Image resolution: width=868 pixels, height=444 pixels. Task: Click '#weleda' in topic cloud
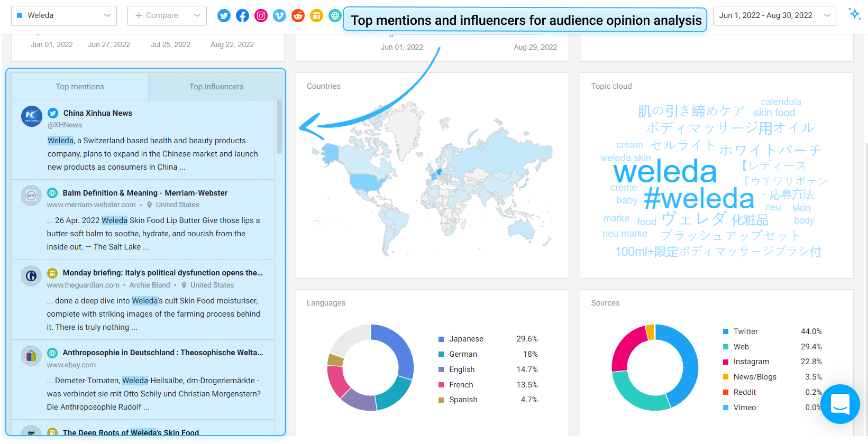click(699, 199)
